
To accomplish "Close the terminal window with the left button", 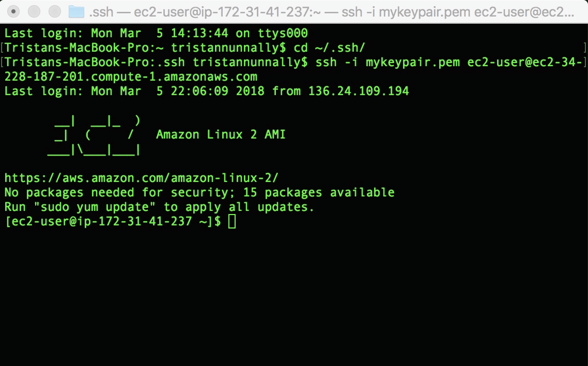I will tap(13, 11).
